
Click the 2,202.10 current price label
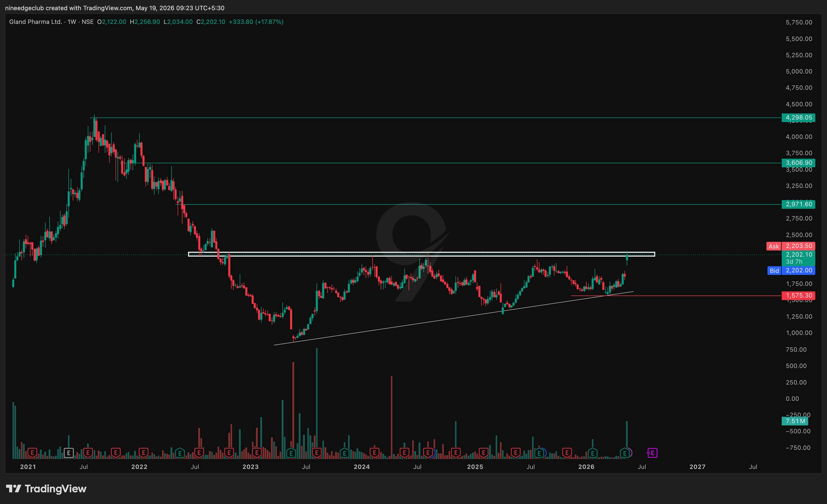(798, 254)
